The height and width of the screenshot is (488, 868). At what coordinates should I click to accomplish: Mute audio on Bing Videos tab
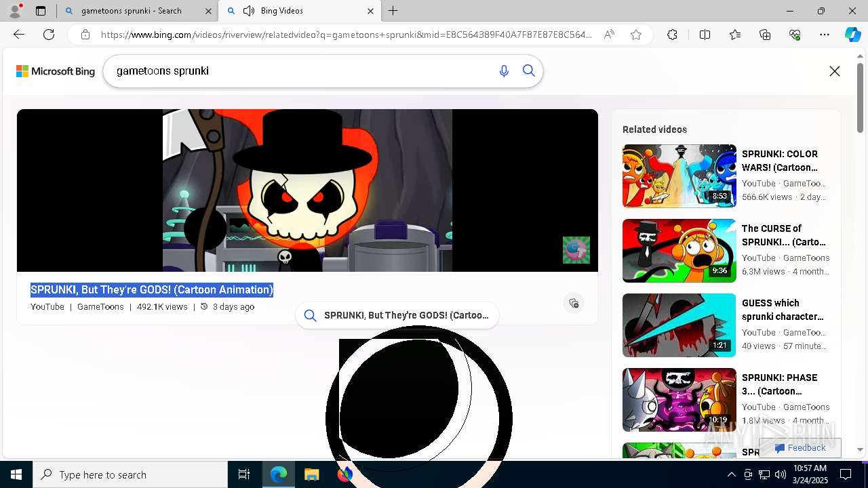pos(249,11)
